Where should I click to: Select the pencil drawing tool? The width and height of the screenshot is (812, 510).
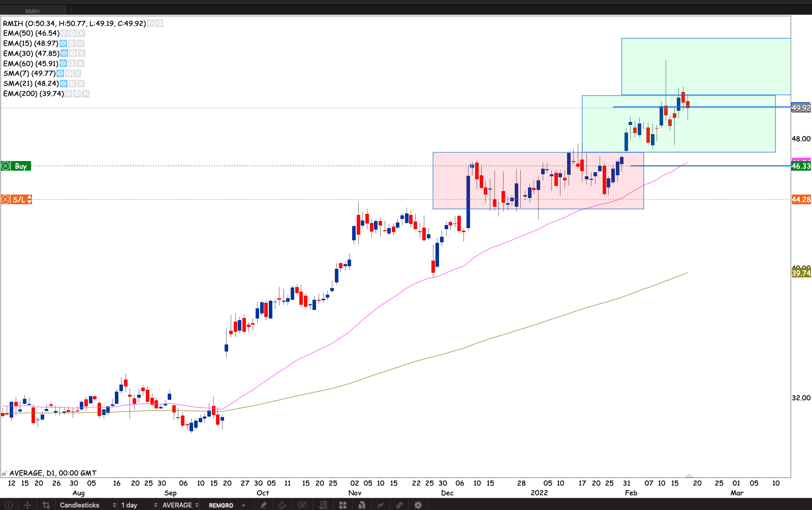coord(263,505)
